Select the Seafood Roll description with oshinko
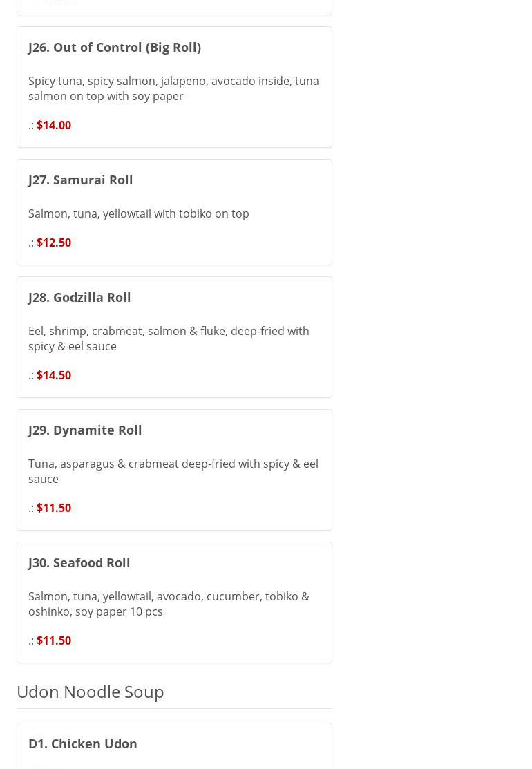 [169, 604]
